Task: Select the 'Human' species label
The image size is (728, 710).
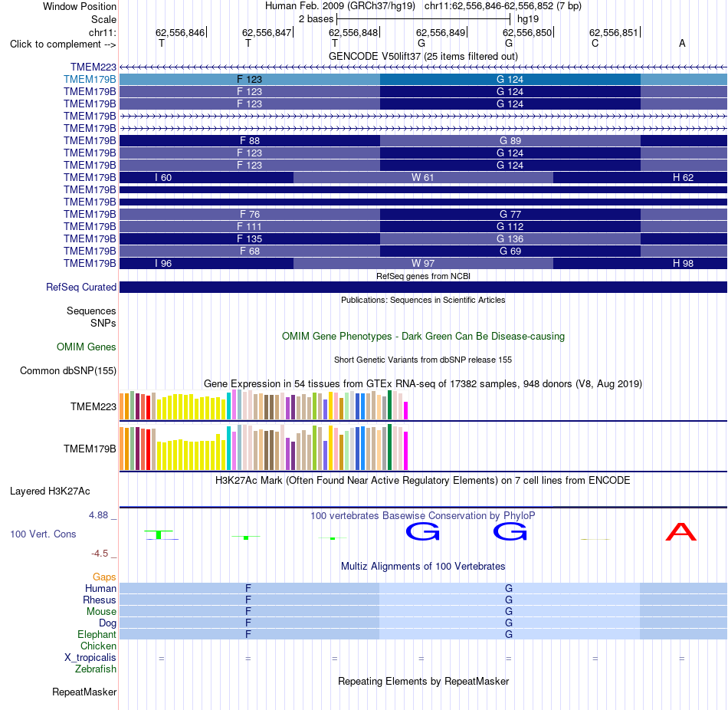Action: (100, 588)
